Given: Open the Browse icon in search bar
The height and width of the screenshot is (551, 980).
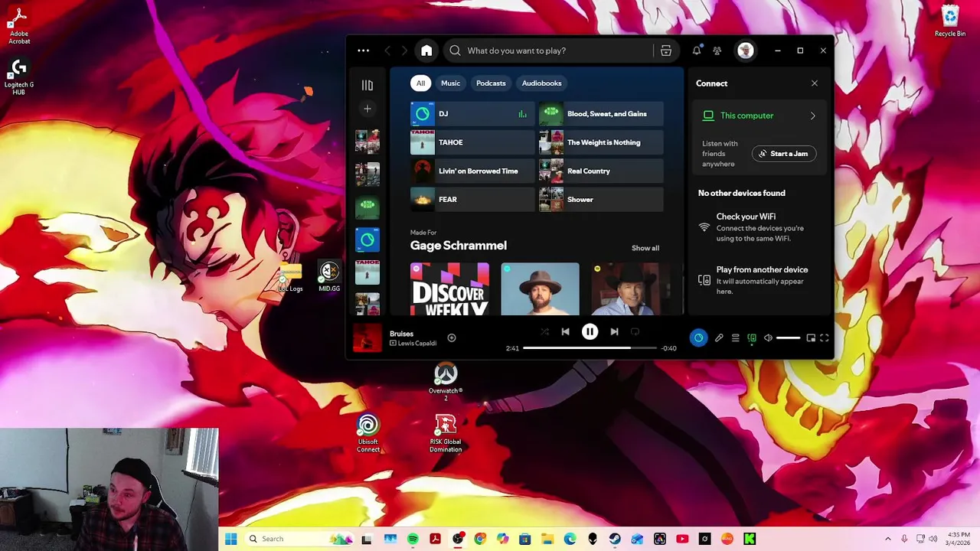Looking at the screenshot, I should point(666,51).
